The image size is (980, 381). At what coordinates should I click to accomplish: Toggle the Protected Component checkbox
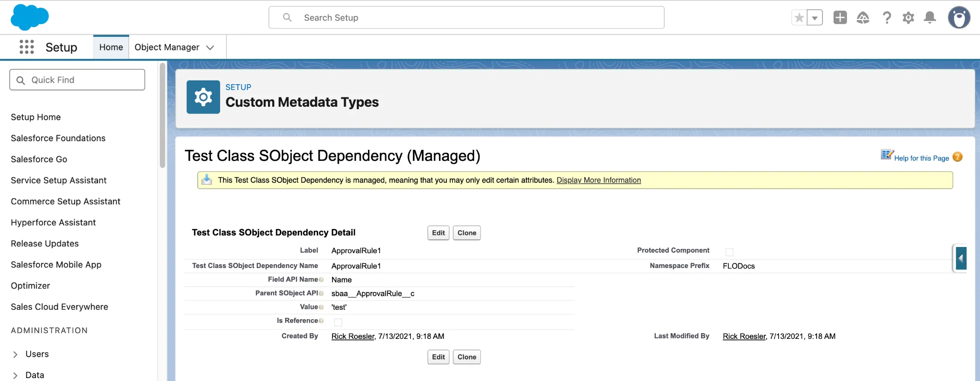[729, 252]
